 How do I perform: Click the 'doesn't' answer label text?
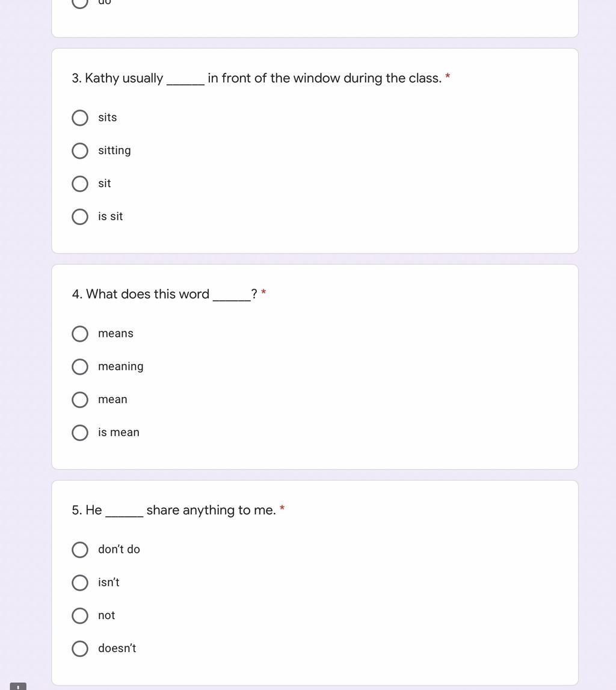point(117,648)
